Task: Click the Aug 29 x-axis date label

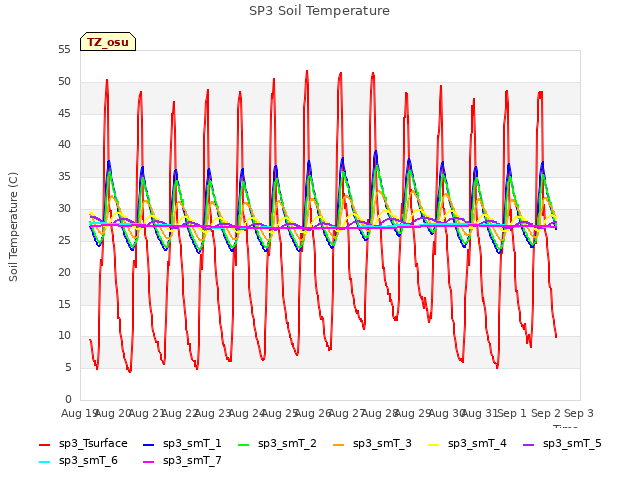Action: (x=413, y=413)
